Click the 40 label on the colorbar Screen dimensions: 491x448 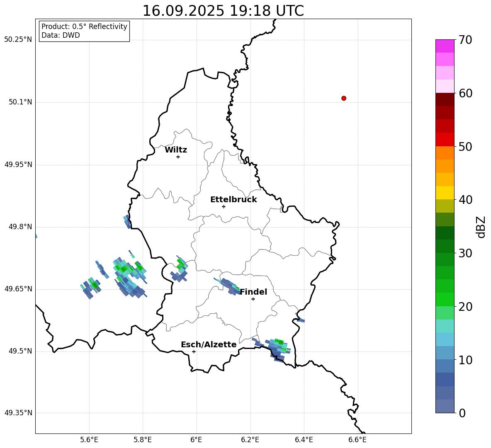coord(465,200)
